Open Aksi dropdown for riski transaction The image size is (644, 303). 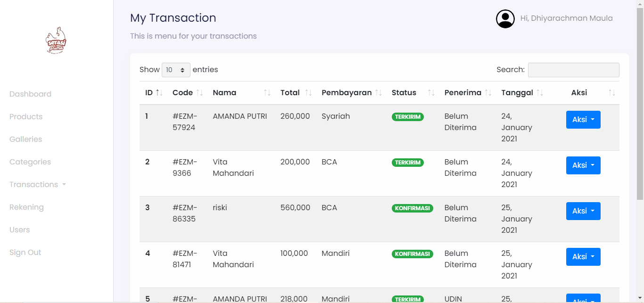point(583,211)
